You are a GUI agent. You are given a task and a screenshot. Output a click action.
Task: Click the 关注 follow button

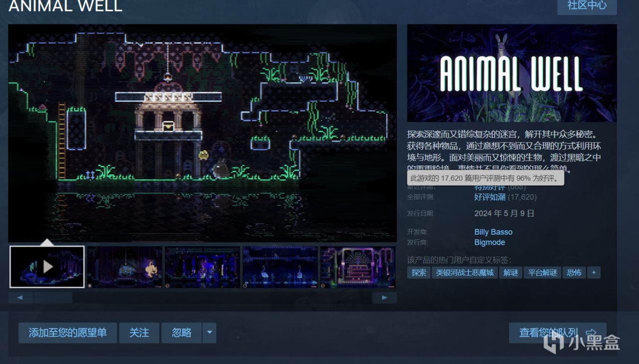tap(139, 333)
